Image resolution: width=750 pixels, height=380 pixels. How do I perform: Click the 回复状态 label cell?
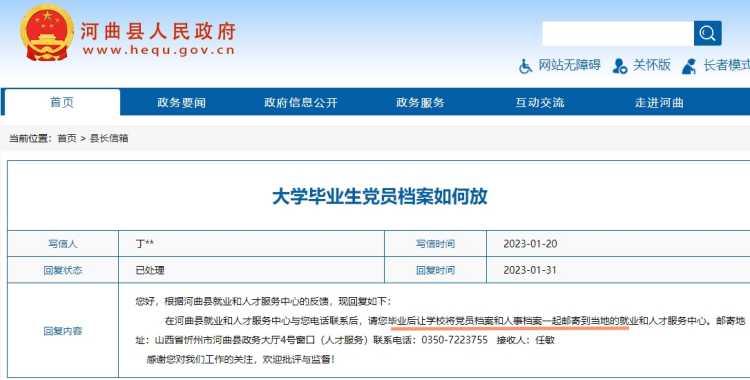[x=63, y=270]
